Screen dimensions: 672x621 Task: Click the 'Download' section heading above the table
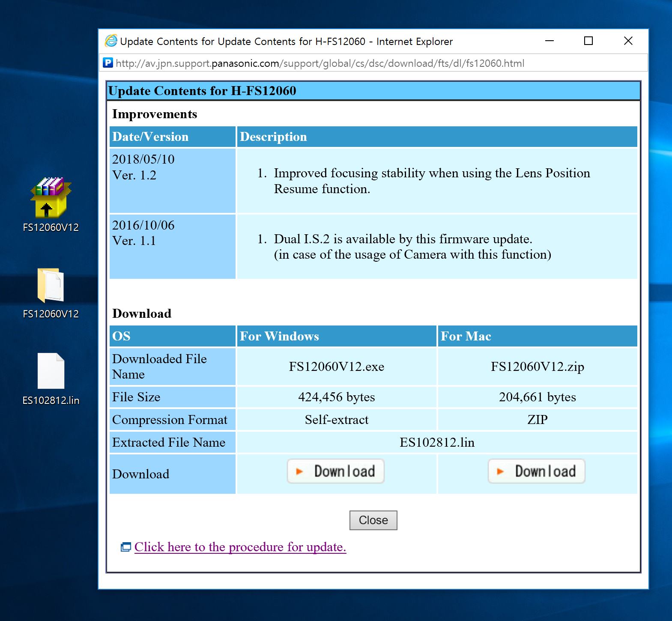[x=142, y=313]
